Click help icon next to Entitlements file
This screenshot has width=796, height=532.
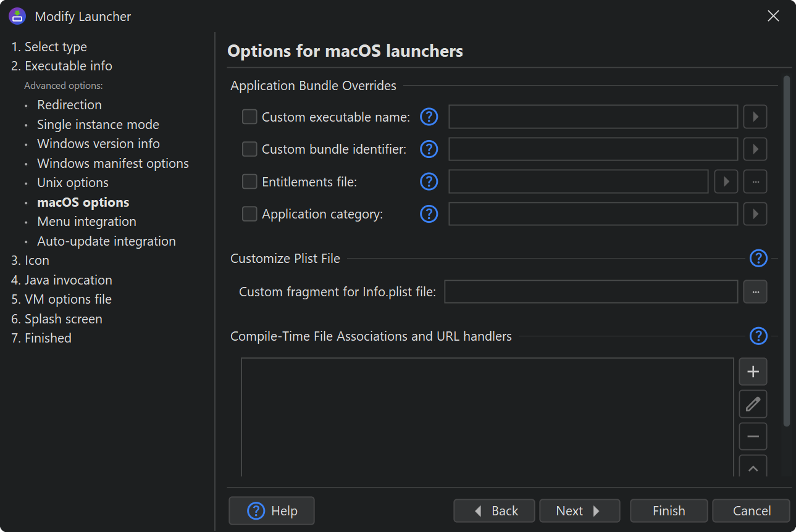point(429,181)
